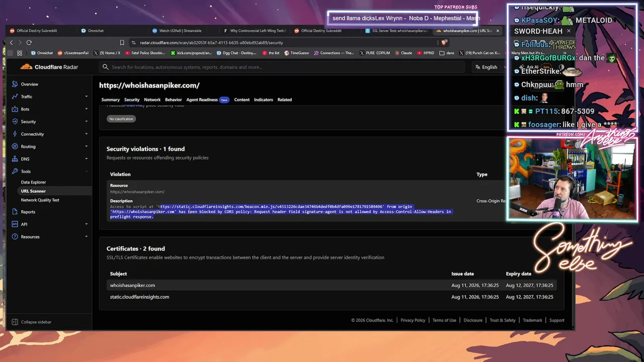Expand the Connectivity menu chevron

pos(87,134)
